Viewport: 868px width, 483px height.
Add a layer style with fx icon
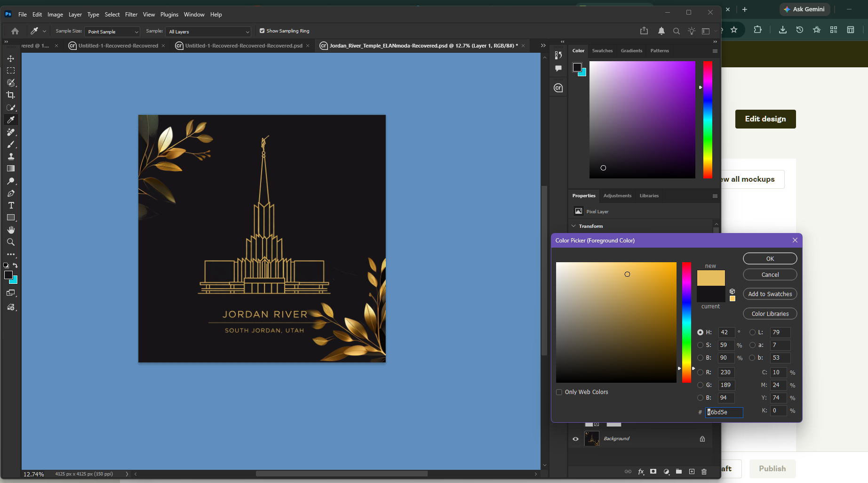pos(641,471)
